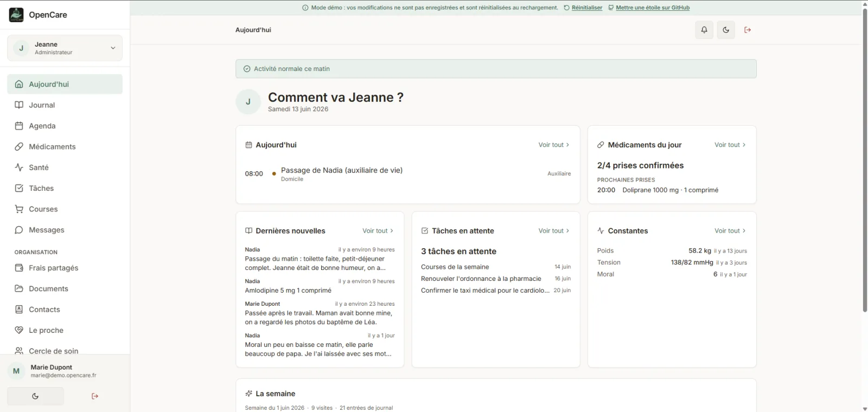The image size is (868, 412).
Task: Click the pulse icon in Constantes header
Action: (601, 230)
